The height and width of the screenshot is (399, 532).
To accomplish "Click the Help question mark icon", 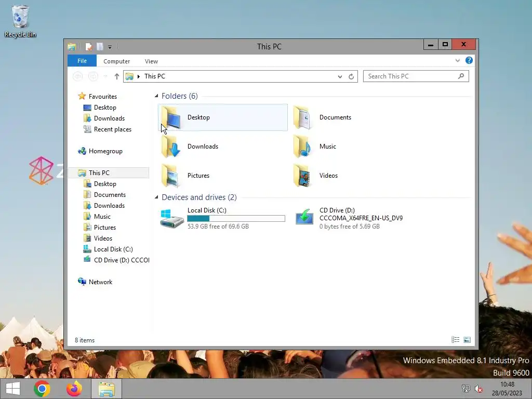I will click(x=469, y=60).
